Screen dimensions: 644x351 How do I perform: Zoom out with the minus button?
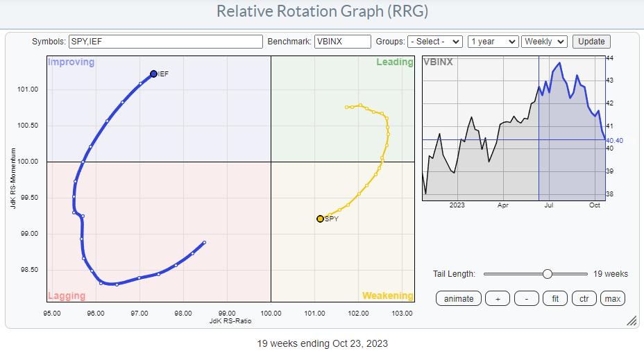(527, 298)
